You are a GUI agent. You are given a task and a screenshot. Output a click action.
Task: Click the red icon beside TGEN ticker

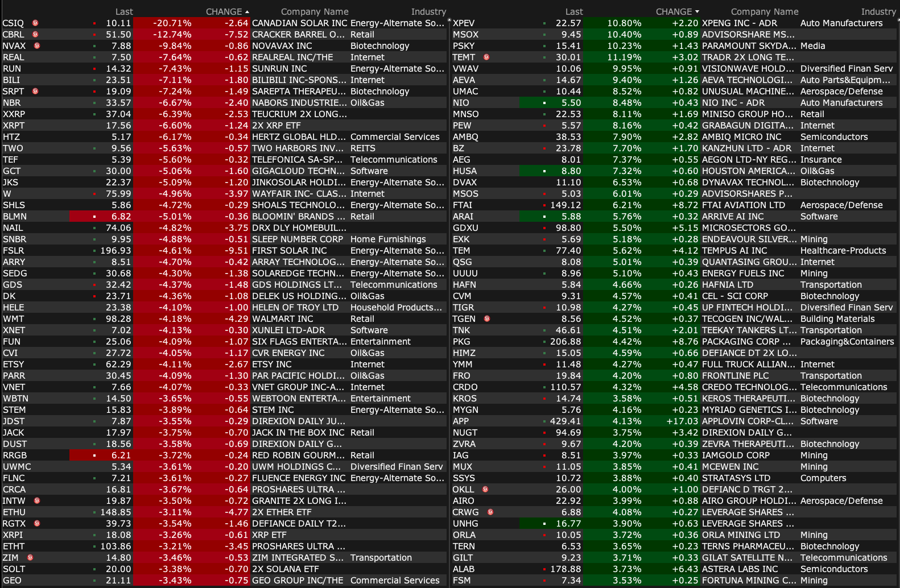point(487,319)
